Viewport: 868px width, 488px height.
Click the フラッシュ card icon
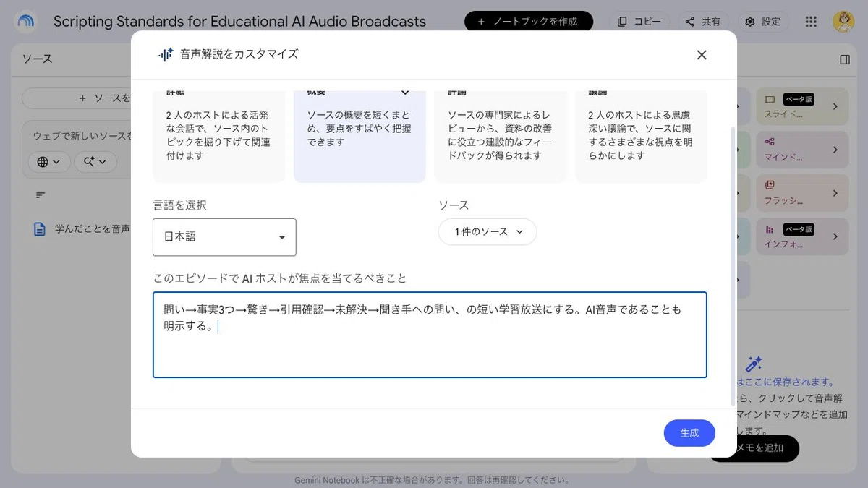pos(770,186)
